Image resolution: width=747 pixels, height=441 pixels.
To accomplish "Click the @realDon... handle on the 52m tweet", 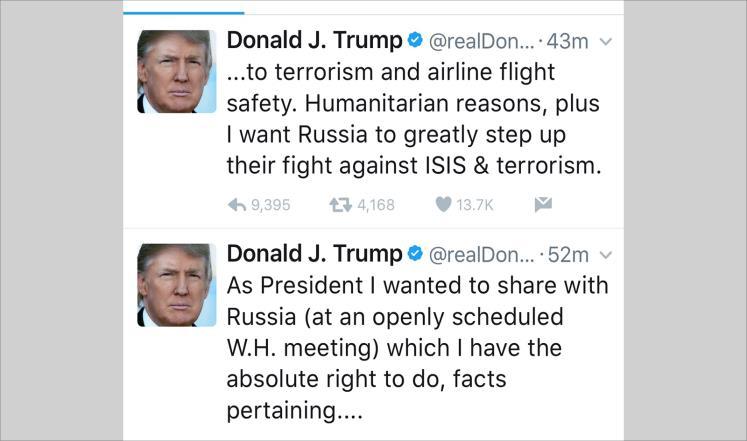I will point(481,256).
